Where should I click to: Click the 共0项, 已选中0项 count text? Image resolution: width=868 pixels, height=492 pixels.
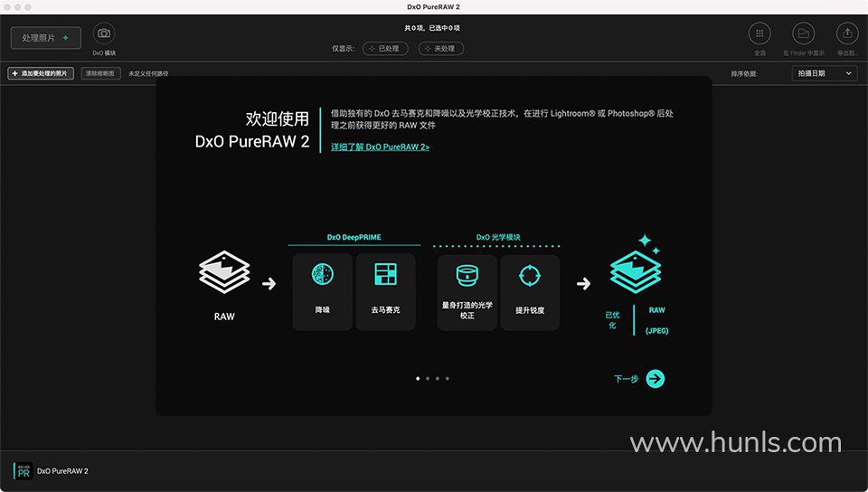[432, 28]
